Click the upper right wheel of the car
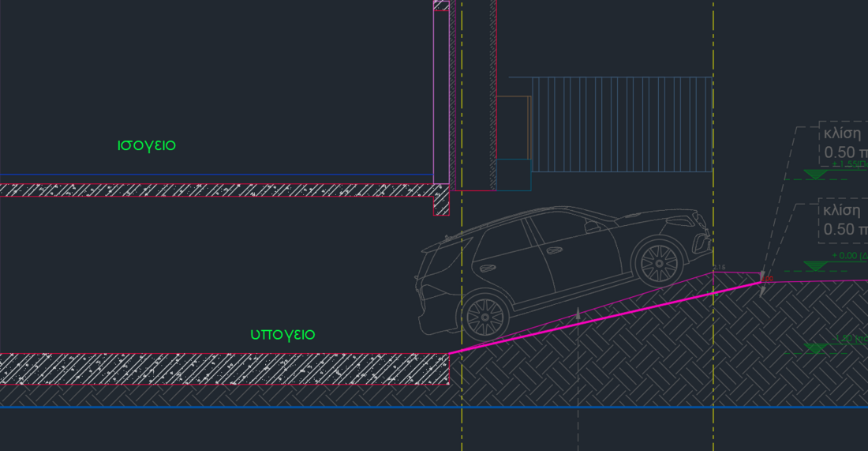The image size is (868, 451). coord(658,259)
